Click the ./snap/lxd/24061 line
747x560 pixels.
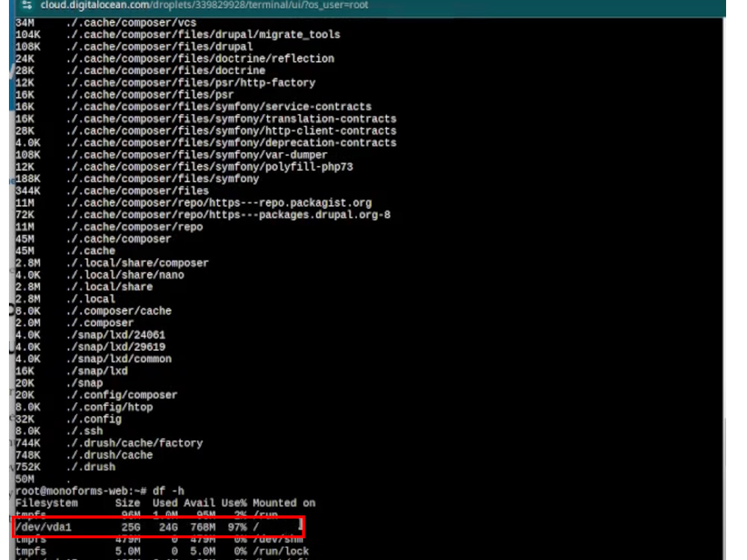(x=90, y=335)
